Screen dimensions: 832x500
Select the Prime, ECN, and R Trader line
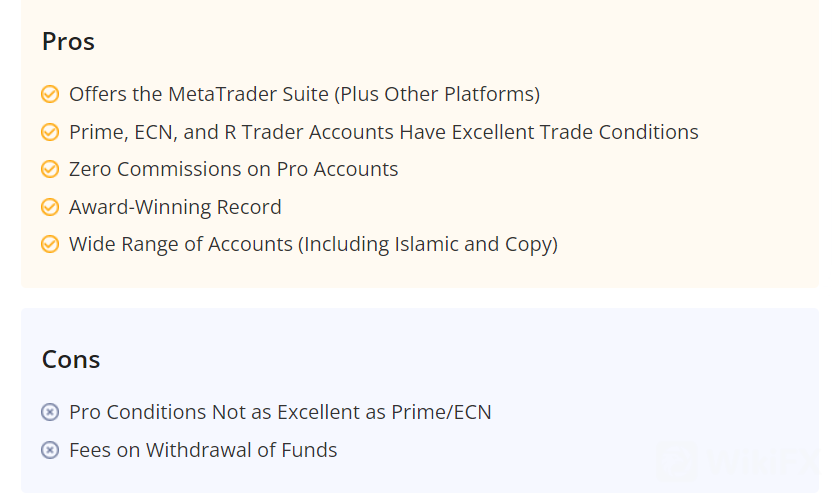pyautogui.click(x=383, y=132)
